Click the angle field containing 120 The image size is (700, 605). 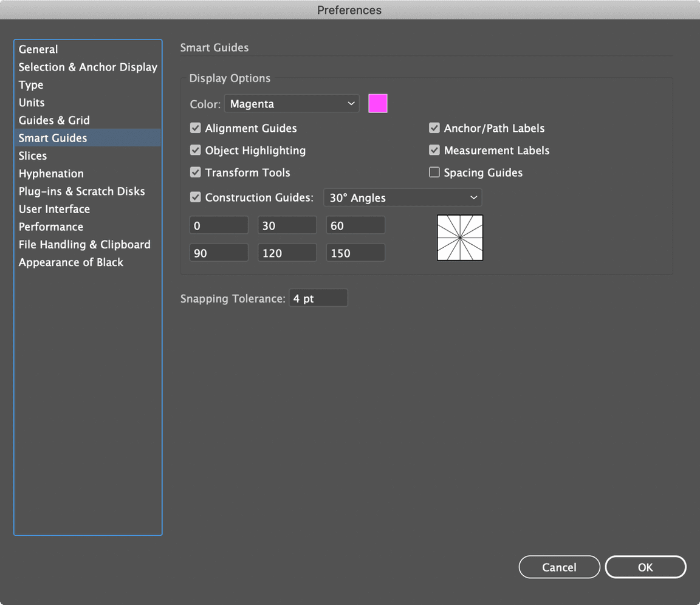[x=287, y=253]
